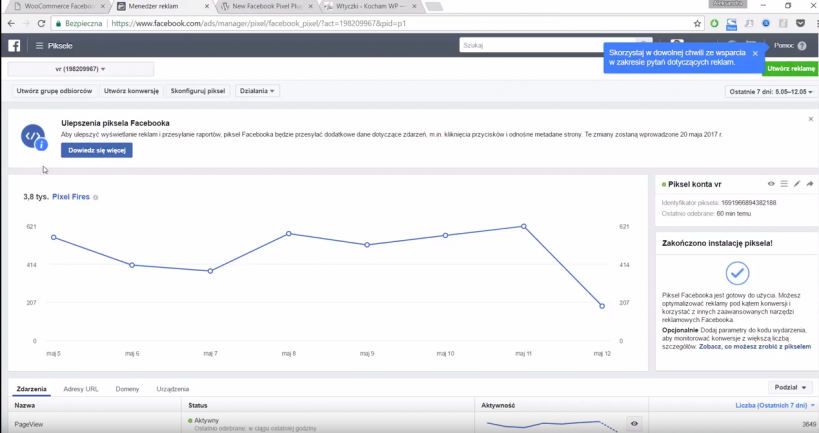Switch to the Domeny tab
Viewport: 819px width, 433px height.
pyautogui.click(x=127, y=389)
